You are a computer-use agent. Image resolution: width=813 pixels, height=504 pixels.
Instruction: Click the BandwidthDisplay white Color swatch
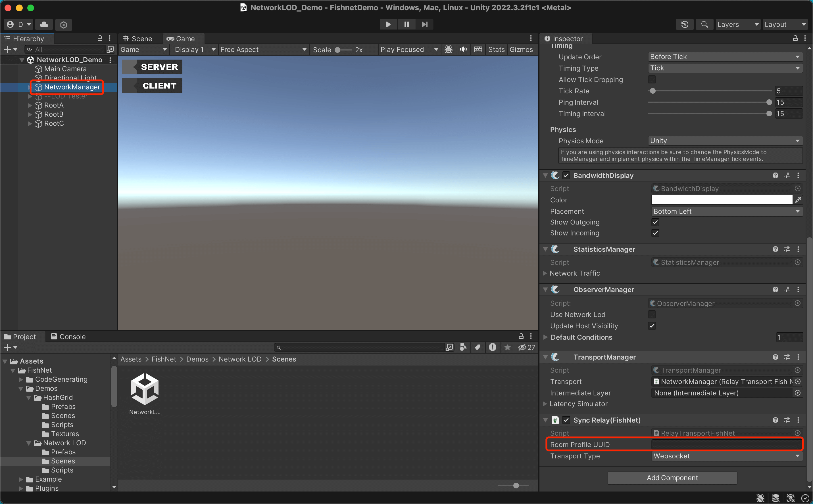click(x=722, y=200)
